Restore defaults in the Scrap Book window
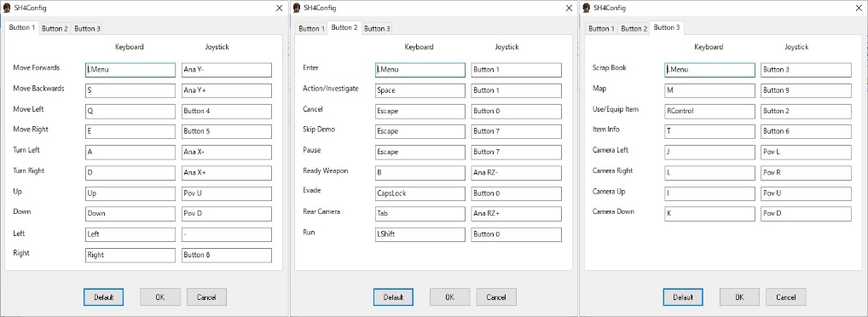Screen dimensions: 868x317 click(x=683, y=297)
